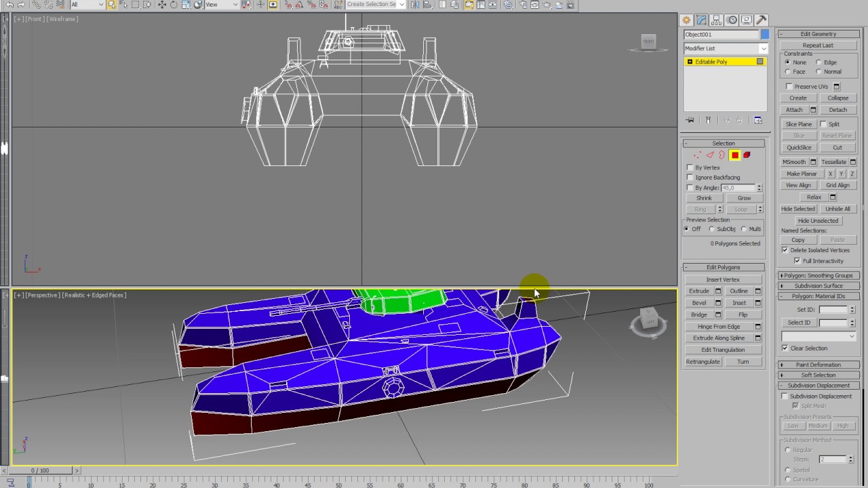Collapse the Edit Geometry rollout
Image resolution: width=868 pixels, height=488 pixels.
coord(818,34)
